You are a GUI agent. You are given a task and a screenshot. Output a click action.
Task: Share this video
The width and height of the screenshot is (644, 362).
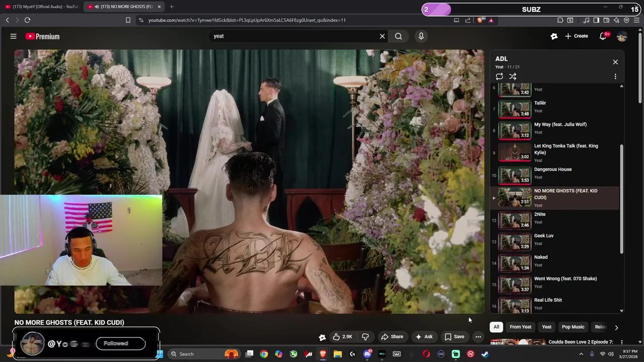392,336
